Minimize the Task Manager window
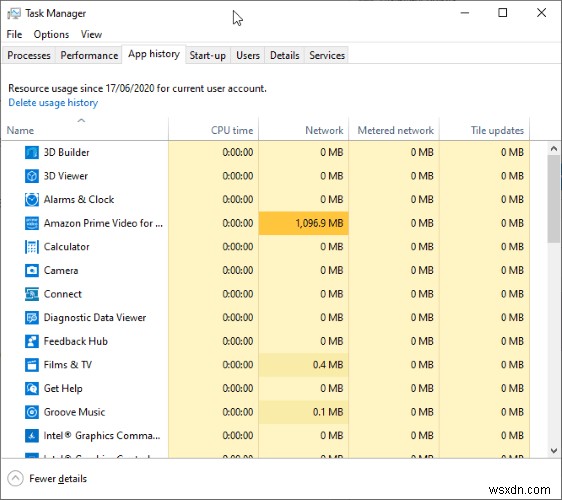Screen dimensions: 562x500 [465, 13]
